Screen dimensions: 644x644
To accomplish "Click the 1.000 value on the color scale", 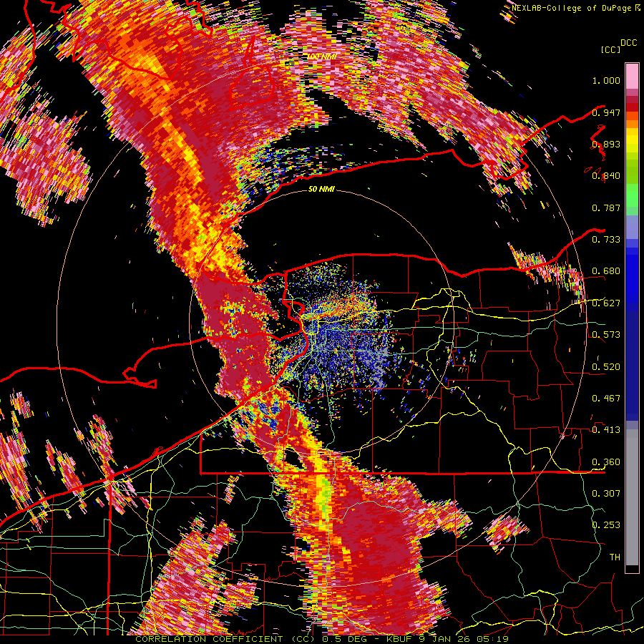I will [606, 80].
